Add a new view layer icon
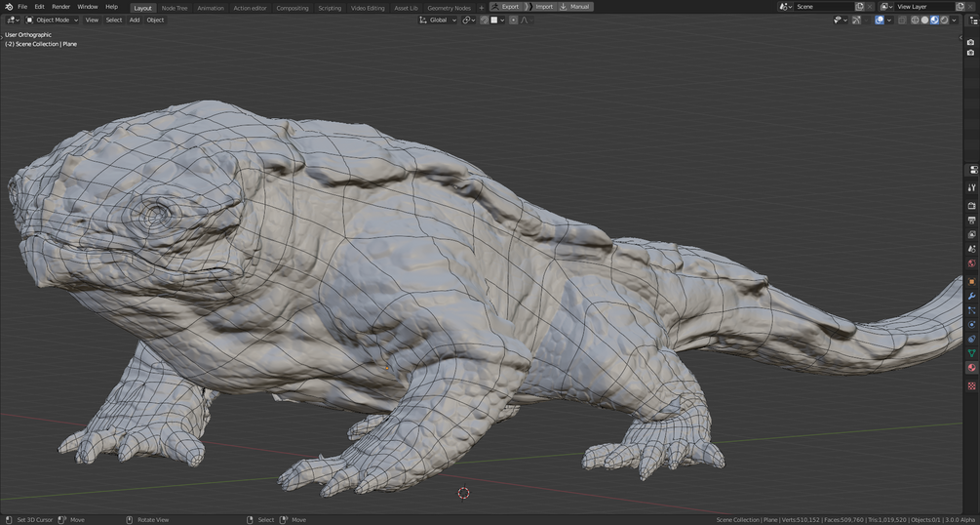The width and height of the screenshot is (980, 525). coord(960,6)
